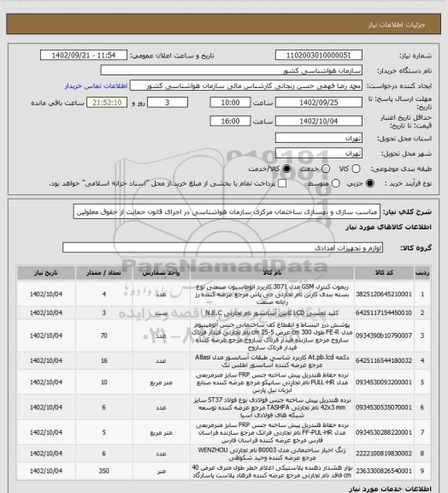Click product code 0934530093200001
Viewport: 448px width, 493px height.
click(384, 383)
